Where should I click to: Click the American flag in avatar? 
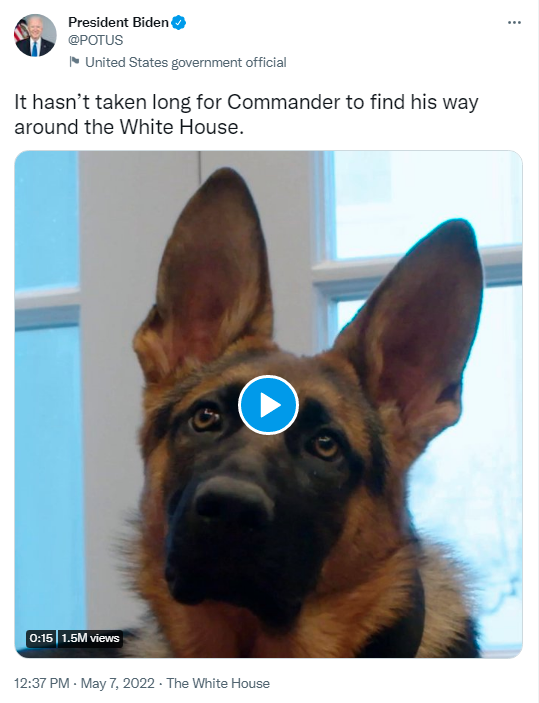point(21,31)
